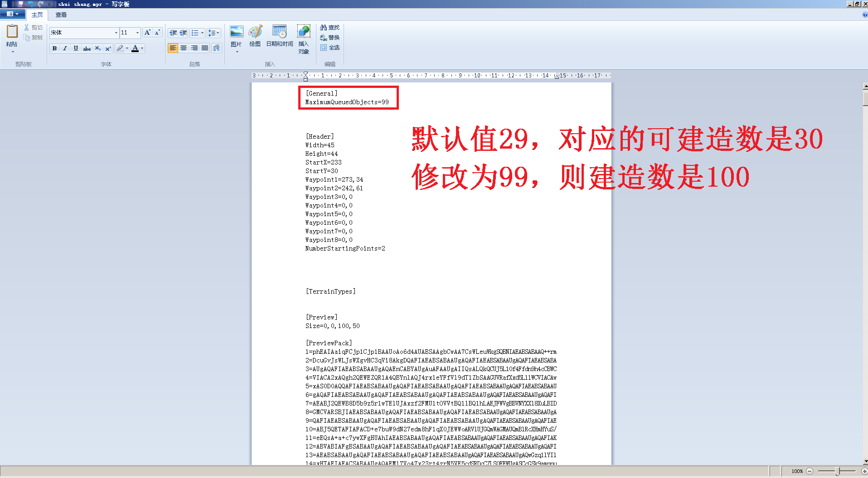Insert a Paint drawing with 绘图
Viewport: 868px width, 478px height.
pos(255,36)
